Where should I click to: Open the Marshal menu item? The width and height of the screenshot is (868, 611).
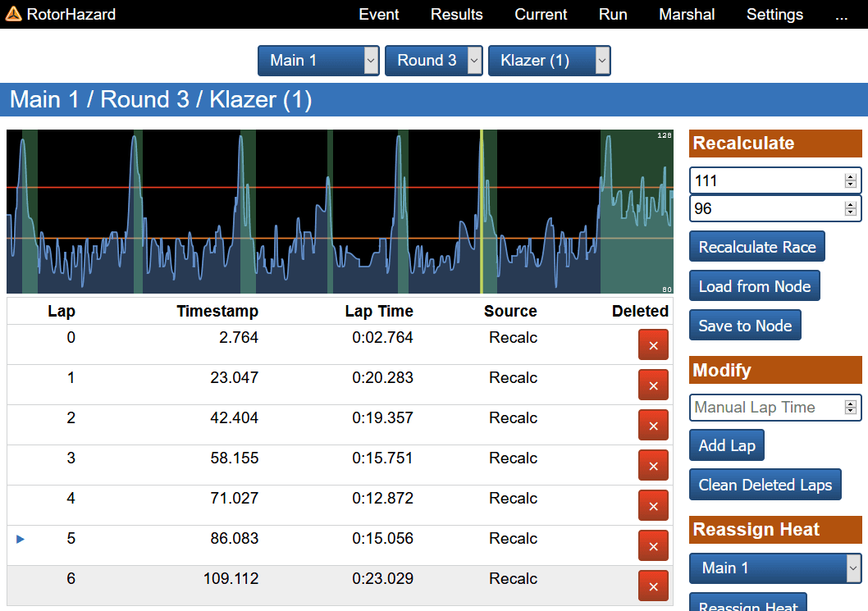coord(687,15)
